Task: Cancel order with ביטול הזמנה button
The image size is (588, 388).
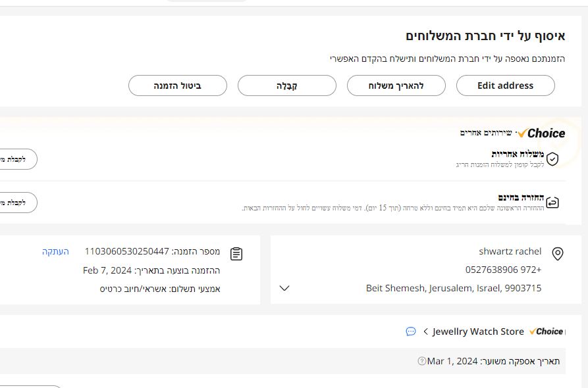Action: pos(177,85)
